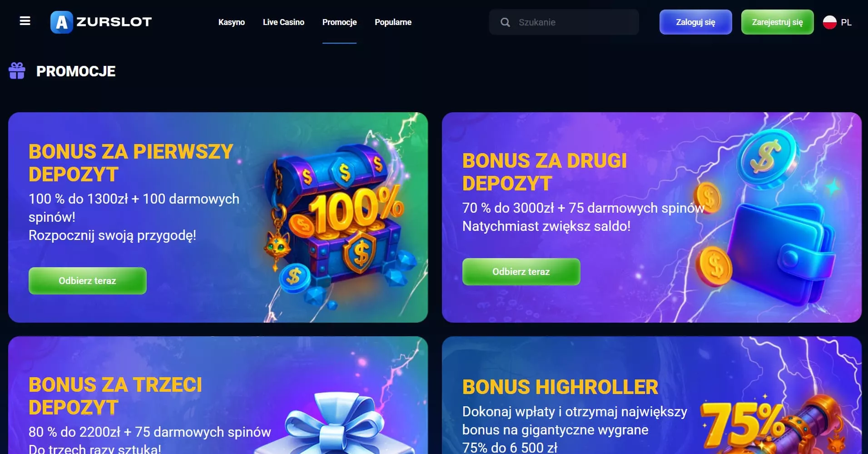Viewport: 868px width, 454px height.
Task: Click the Zaloguj się button
Action: (695, 22)
